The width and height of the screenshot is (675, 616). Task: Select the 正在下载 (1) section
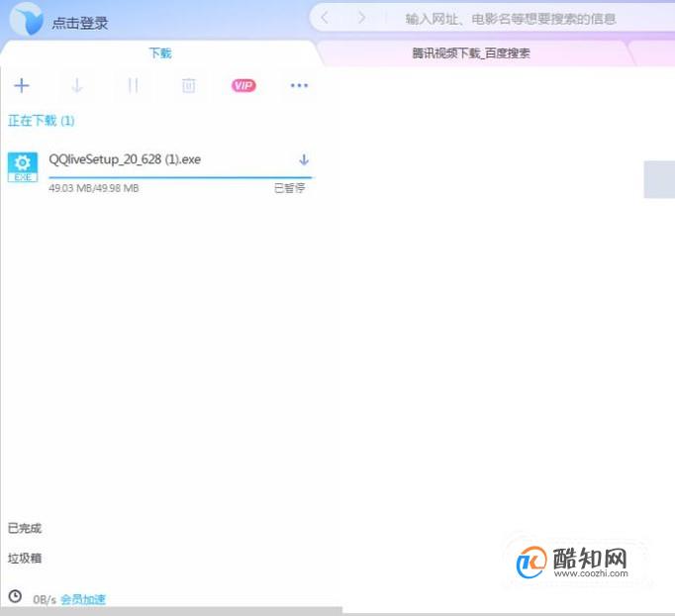pos(42,121)
